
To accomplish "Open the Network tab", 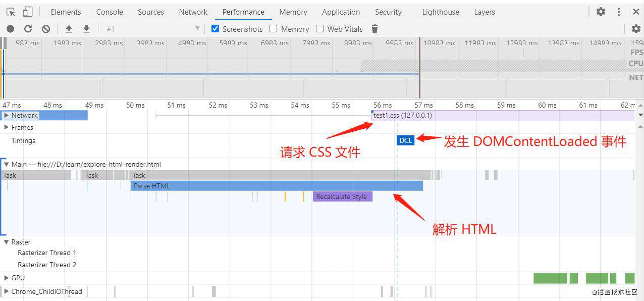I will tap(193, 12).
